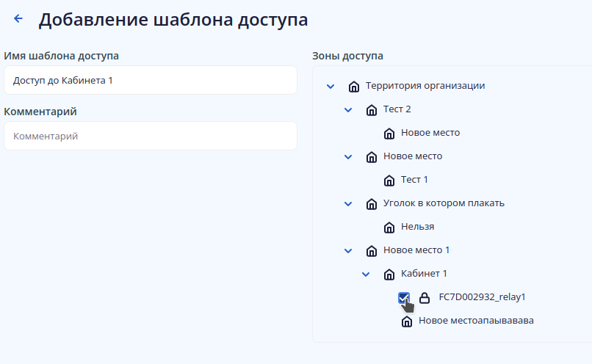Image resolution: width=592 pixels, height=364 pixels.
Task: Click the Комментарий input field
Action: 151,136
